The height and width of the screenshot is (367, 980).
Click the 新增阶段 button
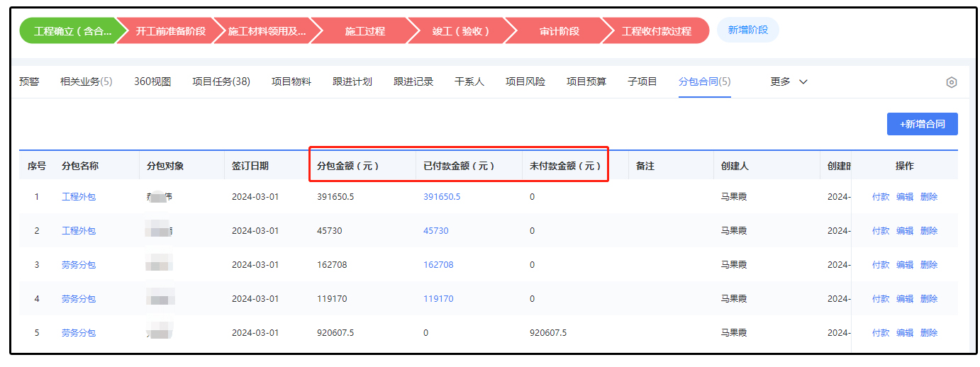(x=747, y=30)
